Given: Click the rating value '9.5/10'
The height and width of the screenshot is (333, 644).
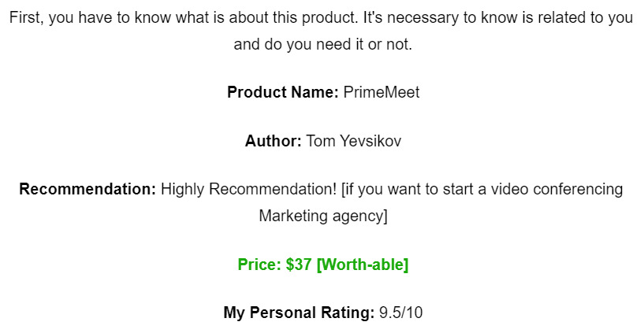Looking at the screenshot, I should [401, 313].
